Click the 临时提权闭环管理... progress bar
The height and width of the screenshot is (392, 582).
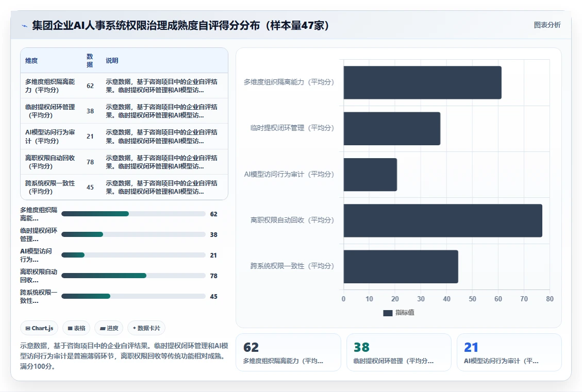133,234
